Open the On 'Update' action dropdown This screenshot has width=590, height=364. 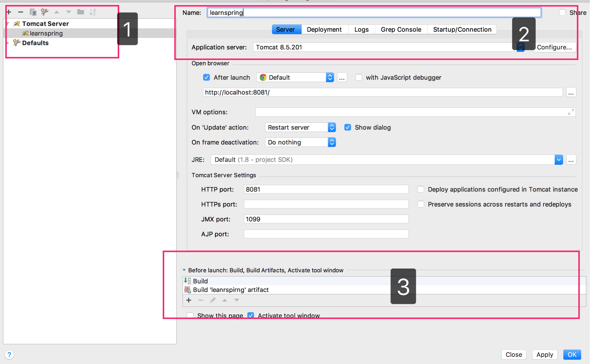[x=300, y=127]
